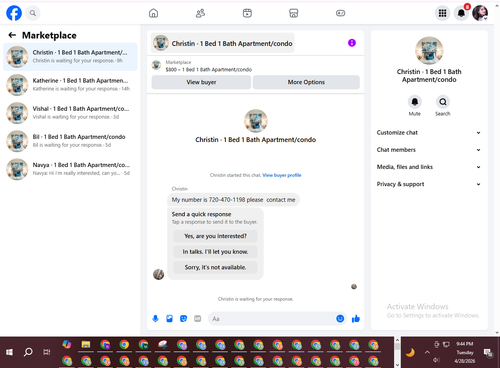Open the Notifications bell icon

click(462, 13)
